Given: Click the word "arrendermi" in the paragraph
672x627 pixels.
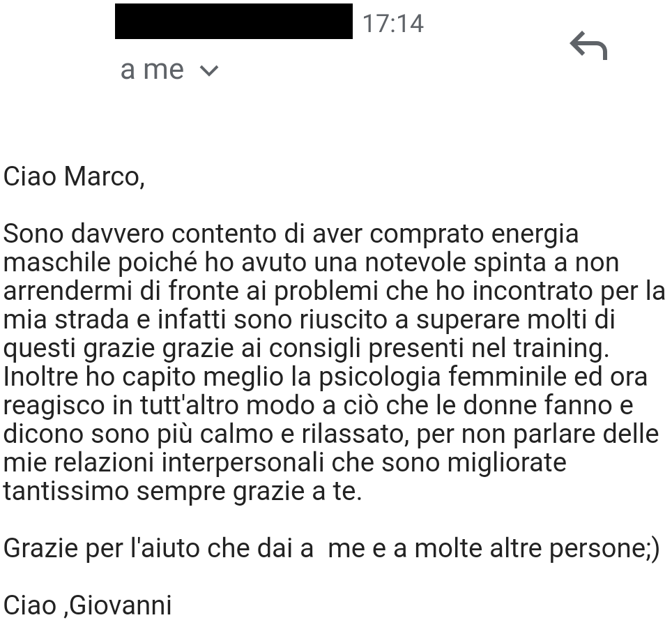Looking at the screenshot, I should [x=68, y=291].
